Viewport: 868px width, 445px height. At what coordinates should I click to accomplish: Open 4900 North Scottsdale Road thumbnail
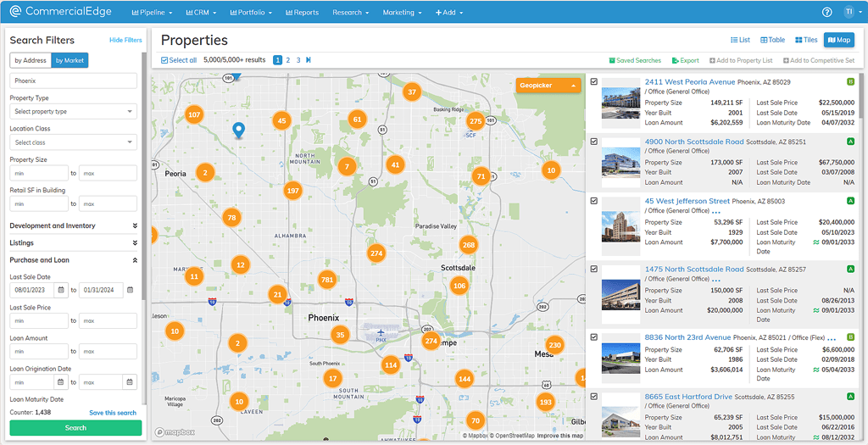pos(620,162)
